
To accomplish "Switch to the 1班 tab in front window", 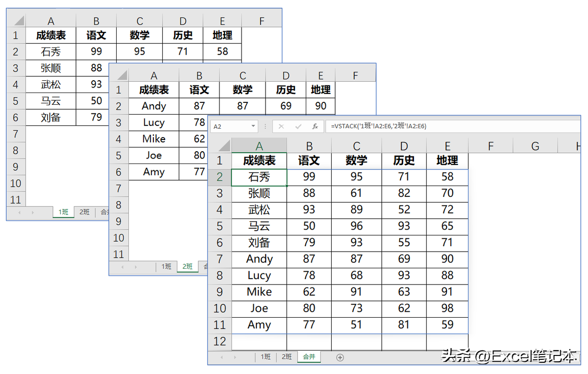I will pos(266,357).
